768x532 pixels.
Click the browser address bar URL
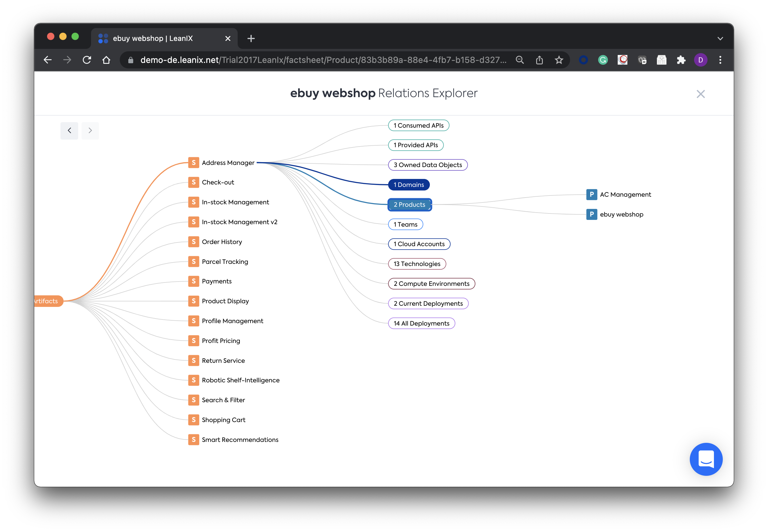(x=323, y=60)
